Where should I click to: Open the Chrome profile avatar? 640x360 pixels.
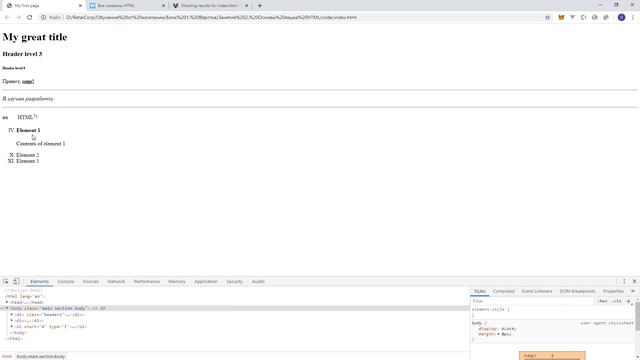pos(621,18)
